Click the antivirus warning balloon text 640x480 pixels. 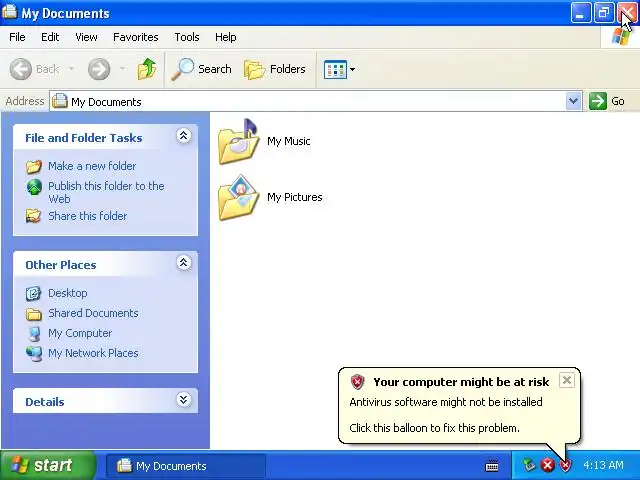446,402
